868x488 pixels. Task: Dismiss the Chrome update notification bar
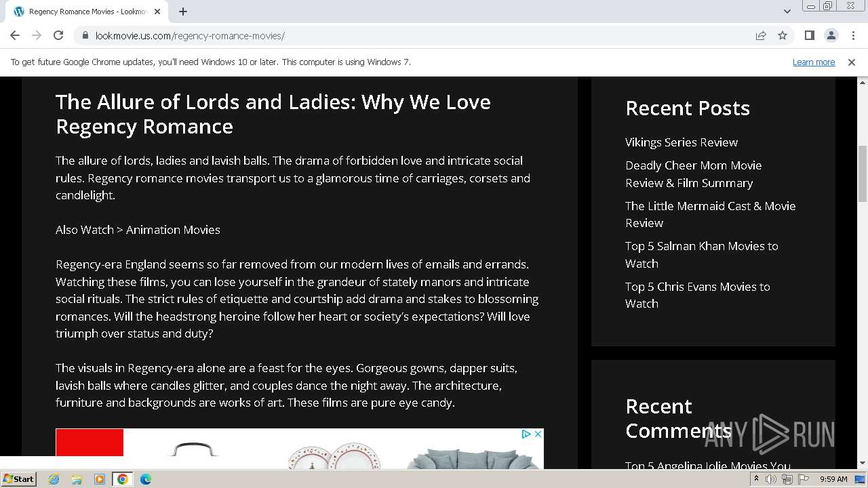point(852,62)
